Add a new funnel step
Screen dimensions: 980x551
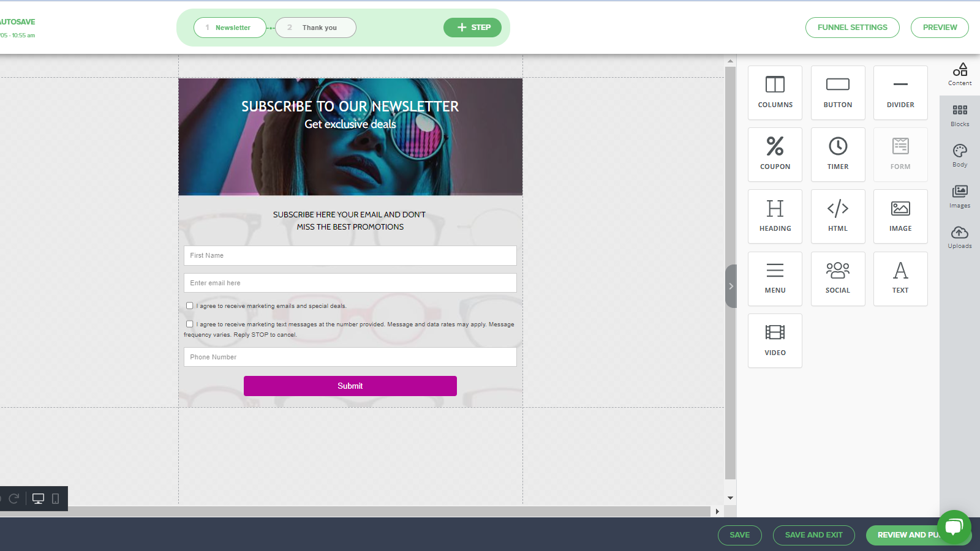pos(472,27)
